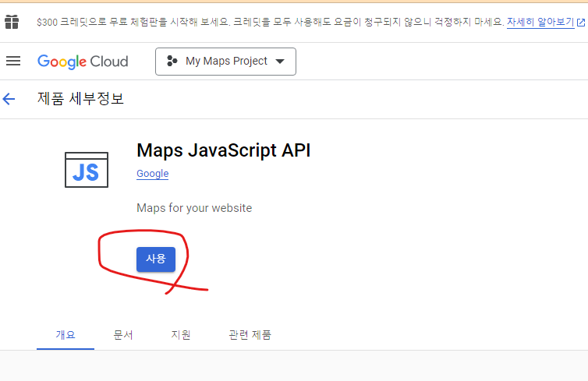The image size is (588, 381).
Task: Click the 'Maps for your website' description
Action: tap(194, 208)
